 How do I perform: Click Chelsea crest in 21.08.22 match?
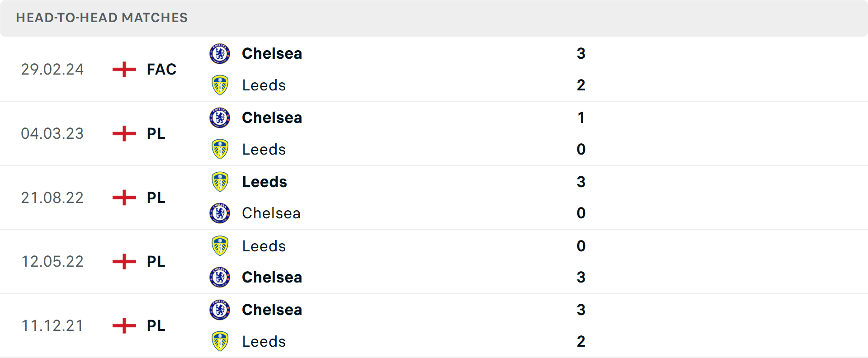[220, 213]
